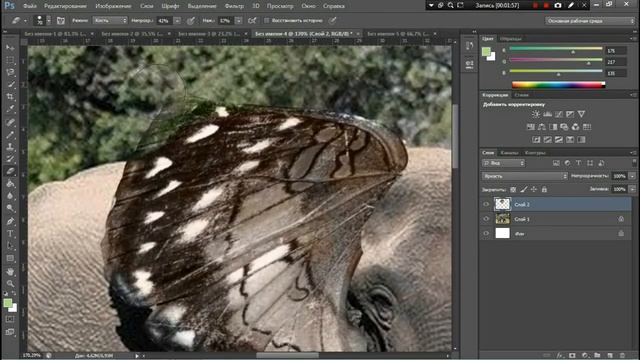Screen dimensions: 640x360
Task: Select the Pen tool
Action: click(10, 221)
